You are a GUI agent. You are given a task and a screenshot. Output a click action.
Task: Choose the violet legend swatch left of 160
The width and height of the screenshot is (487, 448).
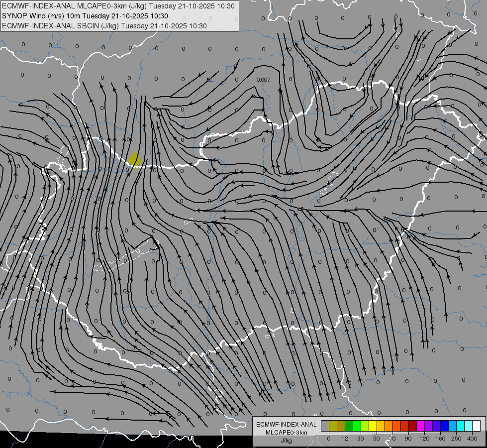tap(436, 426)
